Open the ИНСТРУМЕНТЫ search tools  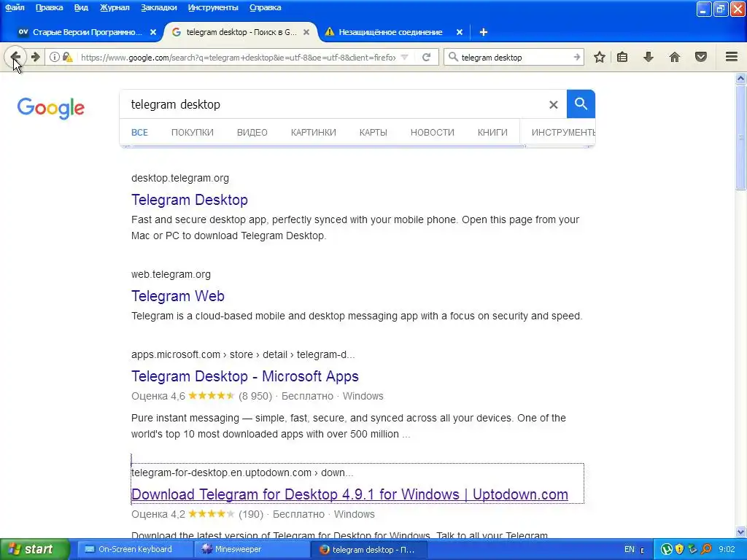click(x=563, y=133)
